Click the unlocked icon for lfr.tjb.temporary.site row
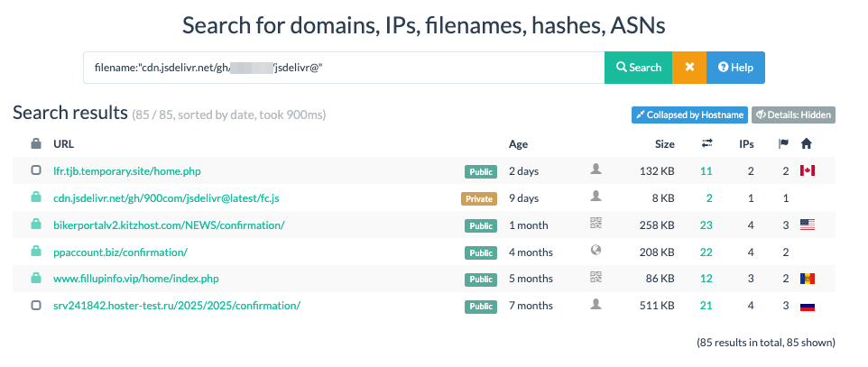Image resolution: width=868 pixels, height=367 pixels. click(x=36, y=170)
